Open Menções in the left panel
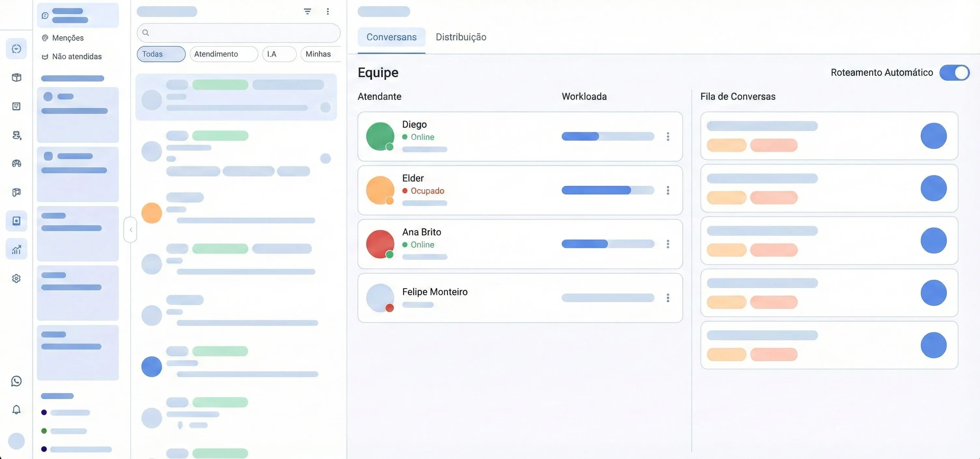This screenshot has height=459, width=980. pyautogui.click(x=68, y=38)
